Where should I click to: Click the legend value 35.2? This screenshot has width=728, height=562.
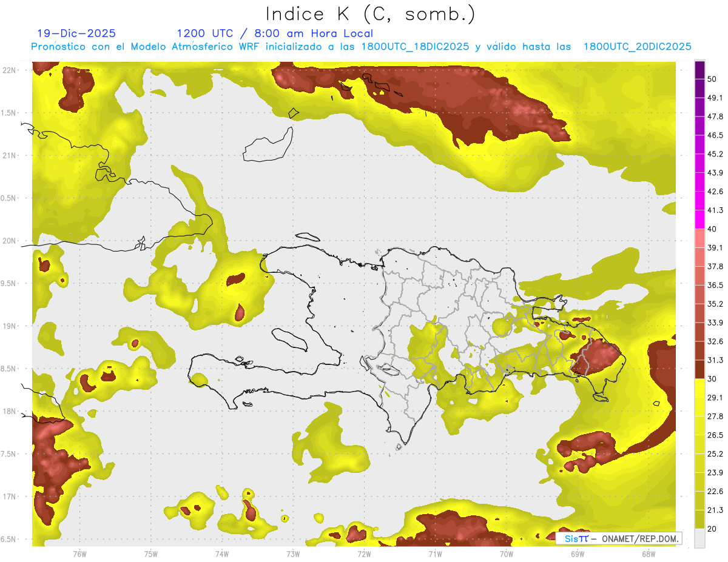click(715, 304)
